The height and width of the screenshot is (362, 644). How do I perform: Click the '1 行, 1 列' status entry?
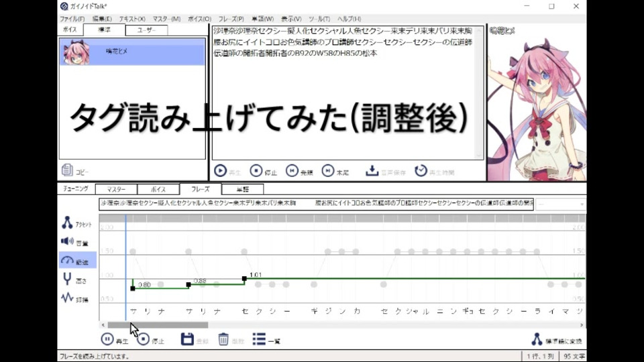point(540,356)
